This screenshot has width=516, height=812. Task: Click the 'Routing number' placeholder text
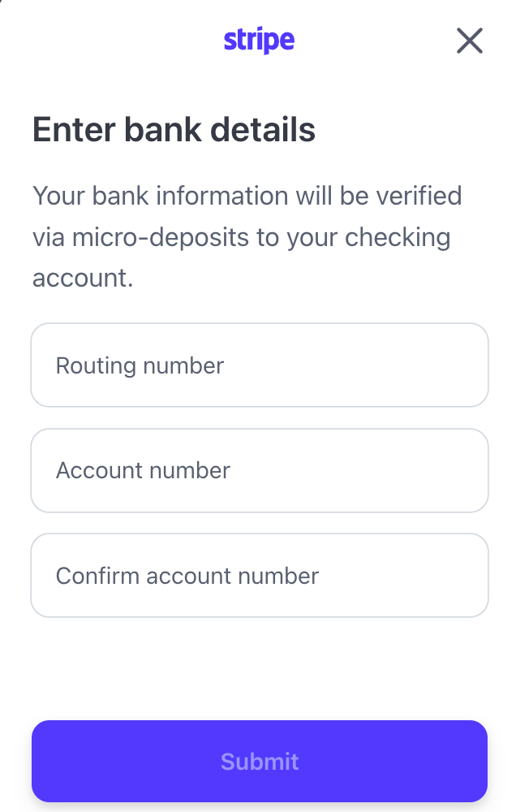click(x=140, y=365)
